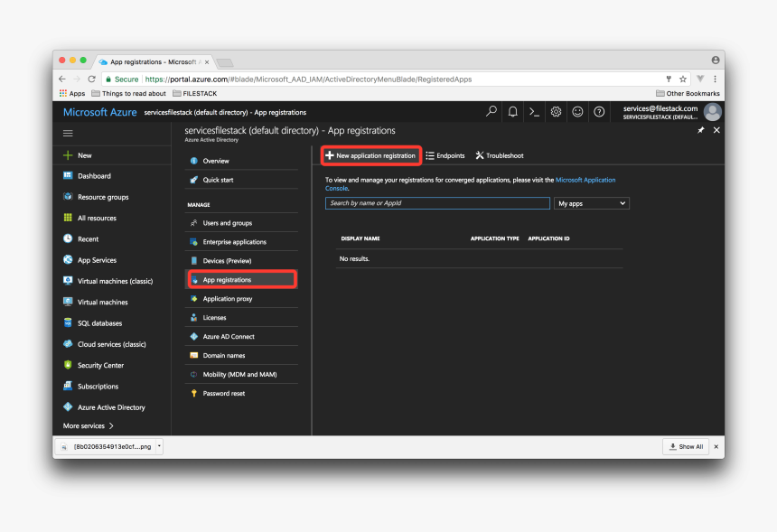Click the Virtual machines sidebar icon
Viewport: 777px width, 532px height.
click(x=68, y=302)
